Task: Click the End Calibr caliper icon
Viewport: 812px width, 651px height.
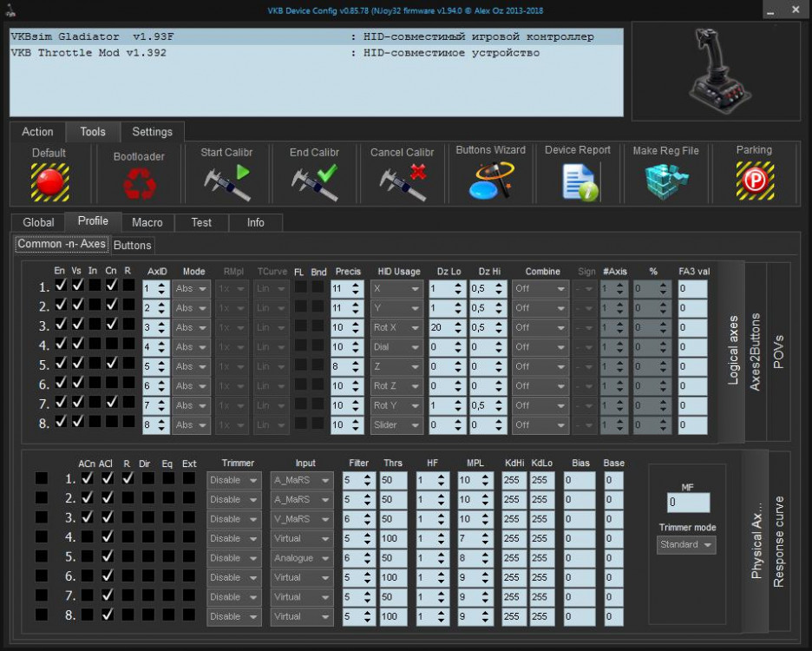Action: pyautogui.click(x=314, y=182)
